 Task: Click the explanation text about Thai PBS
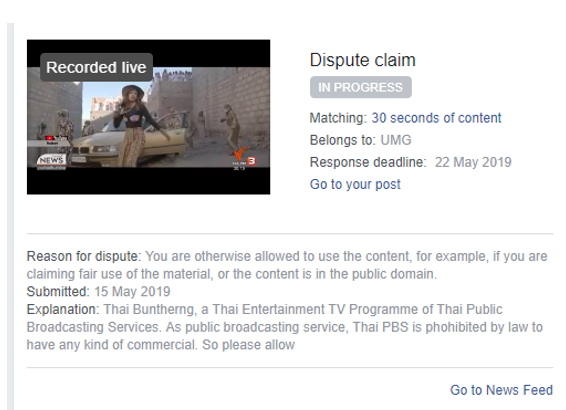coord(284,327)
